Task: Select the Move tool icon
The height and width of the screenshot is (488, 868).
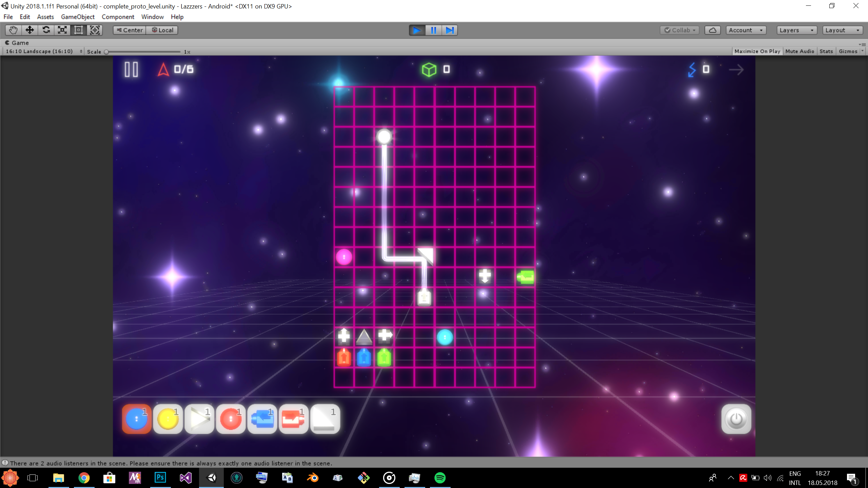Action: (x=29, y=30)
